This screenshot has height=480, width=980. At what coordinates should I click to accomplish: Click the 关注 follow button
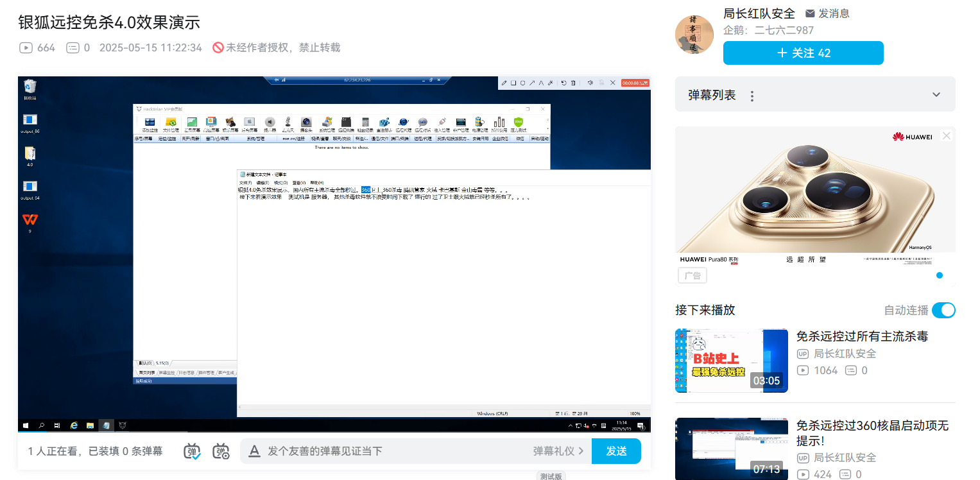803,53
